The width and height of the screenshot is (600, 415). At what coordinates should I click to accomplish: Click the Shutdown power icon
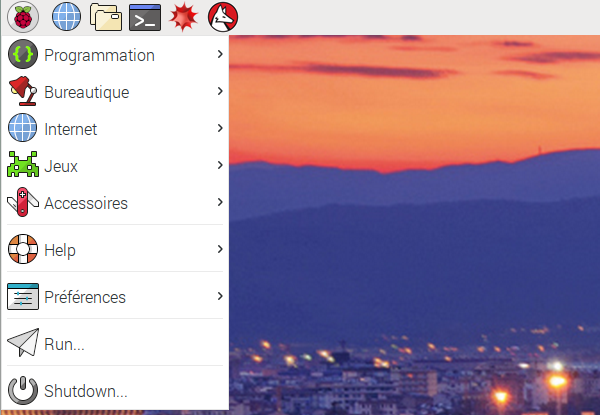23,390
